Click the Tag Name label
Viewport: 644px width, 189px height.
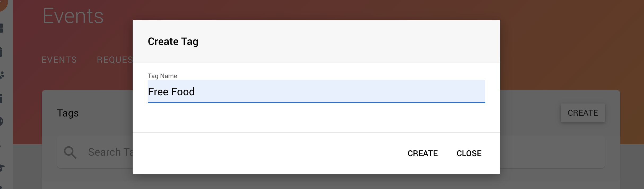162,76
